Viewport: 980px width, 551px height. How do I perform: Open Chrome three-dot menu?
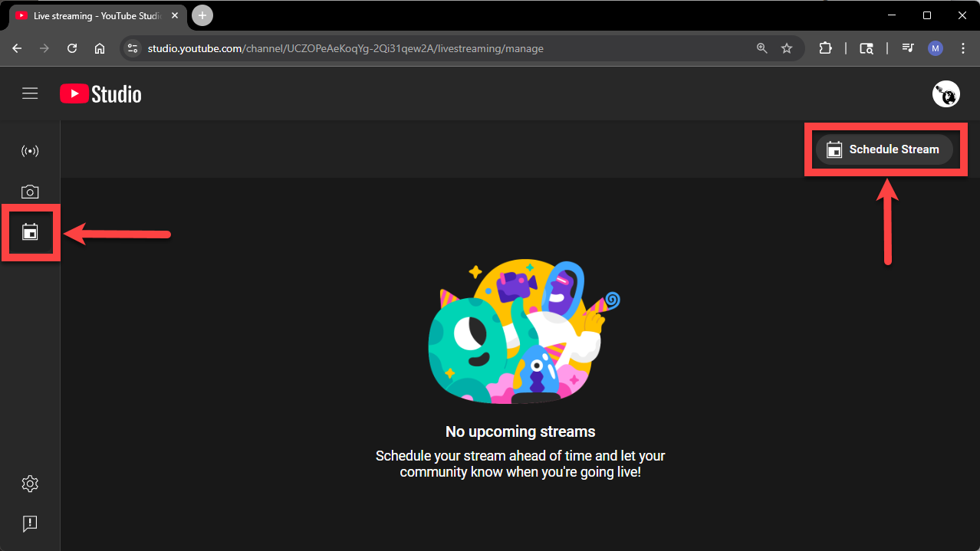[963, 48]
